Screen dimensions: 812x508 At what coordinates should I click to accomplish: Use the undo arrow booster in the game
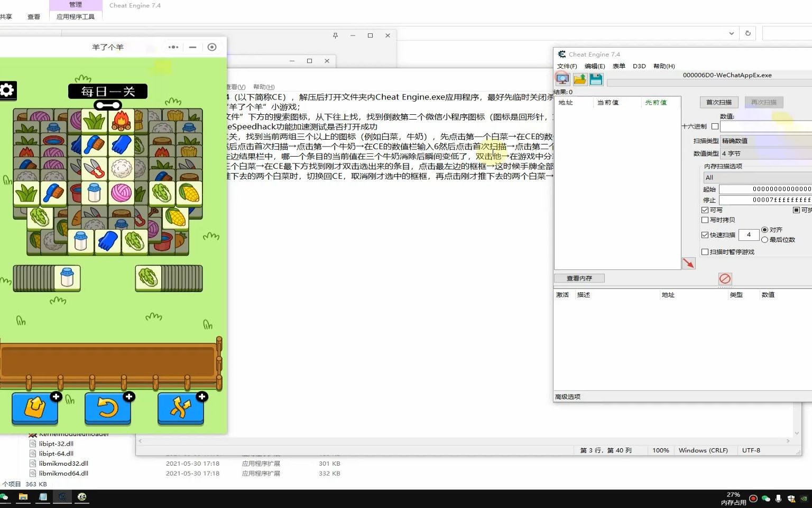pos(108,407)
